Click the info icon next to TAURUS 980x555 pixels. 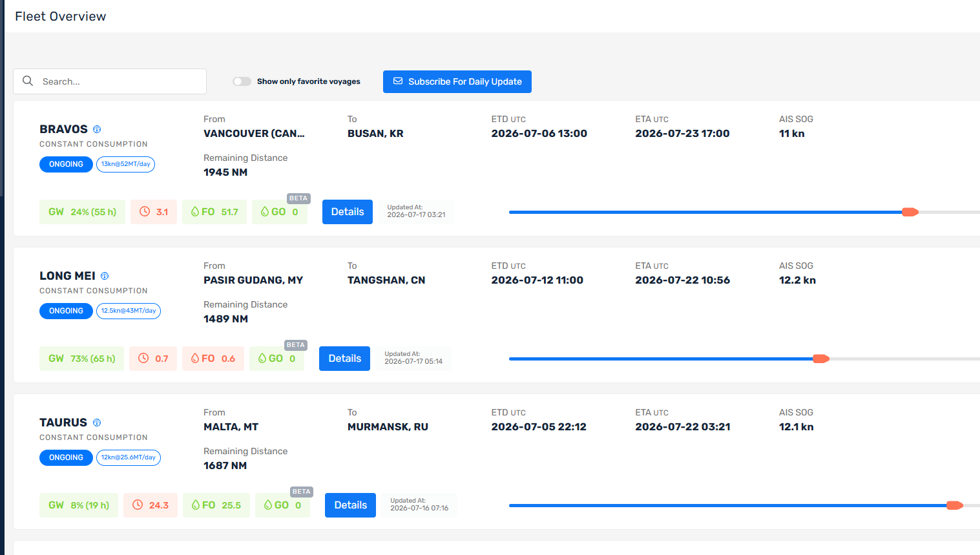point(97,423)
